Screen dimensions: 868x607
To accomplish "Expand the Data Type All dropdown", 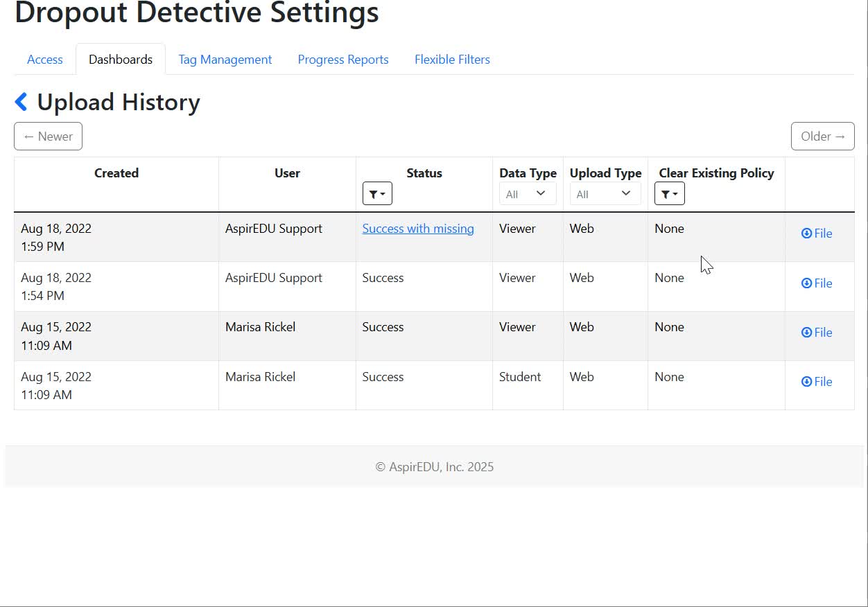I will tap(528, 194).
